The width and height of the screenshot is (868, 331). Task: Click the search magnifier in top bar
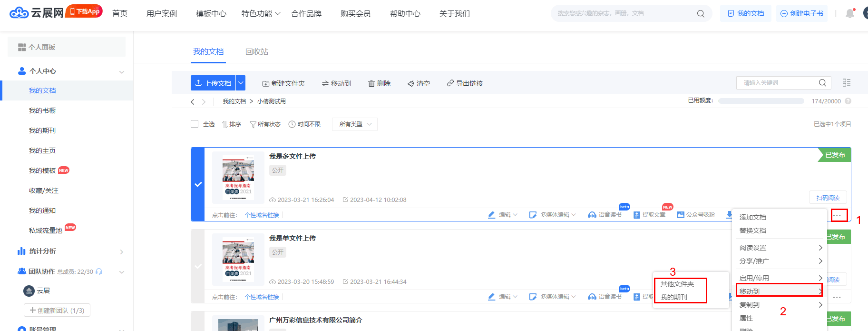click(700, 14)
